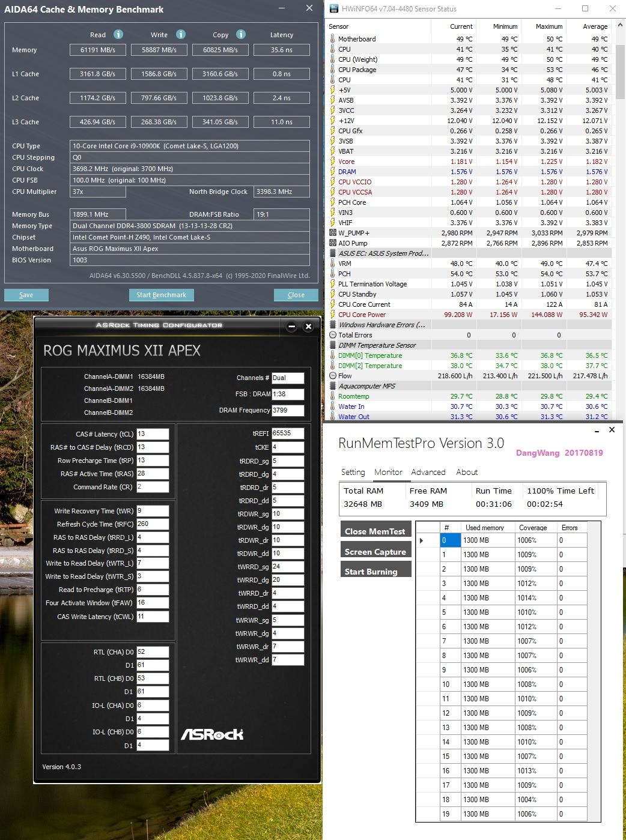Click Start Benchmark in AIDA64
This screenshot has width=626, height=840.
[x=161, y=295]
